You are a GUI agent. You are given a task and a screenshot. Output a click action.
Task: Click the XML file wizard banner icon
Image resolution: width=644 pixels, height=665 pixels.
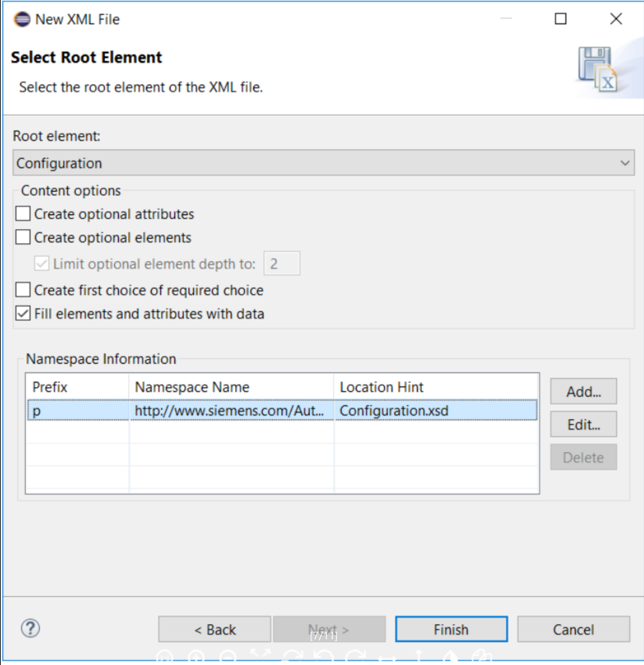tap(598, 69)
